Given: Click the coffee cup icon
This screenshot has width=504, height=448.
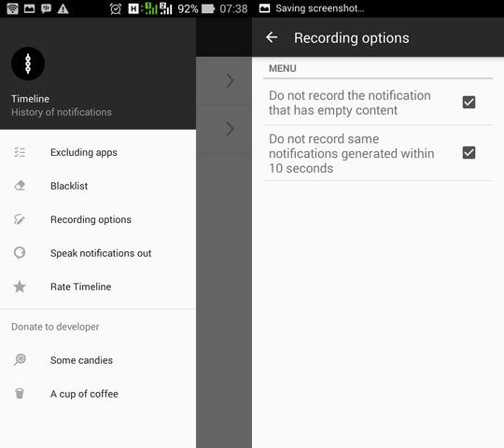Looking at the screenshot, I should click(20, 393).
